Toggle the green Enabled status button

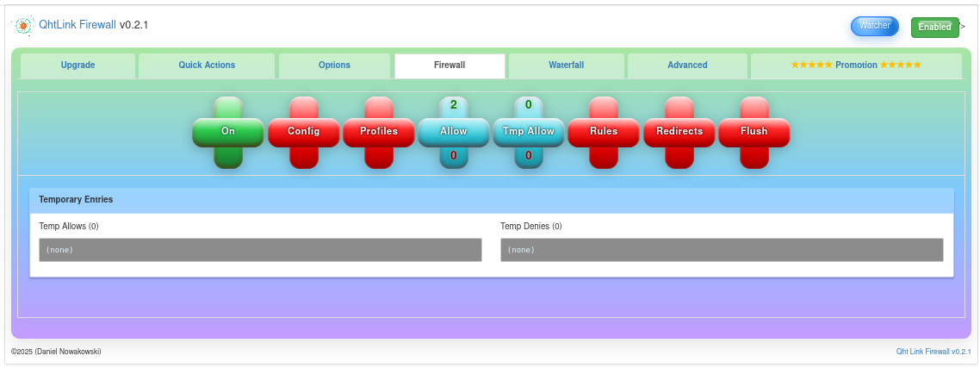coord(934,27)
